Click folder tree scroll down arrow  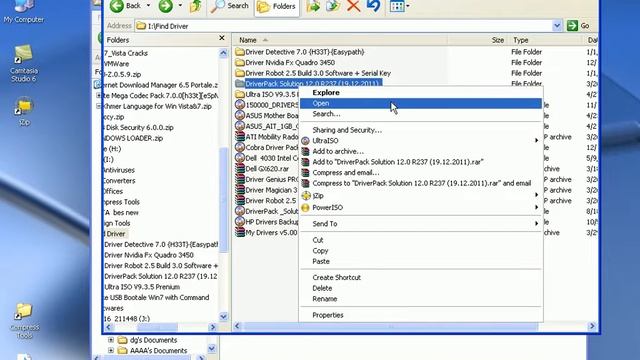point(223,316)
